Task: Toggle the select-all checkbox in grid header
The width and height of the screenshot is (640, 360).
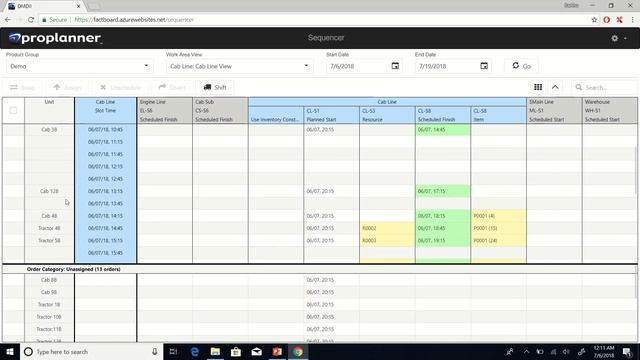Action: coord(13,110)
